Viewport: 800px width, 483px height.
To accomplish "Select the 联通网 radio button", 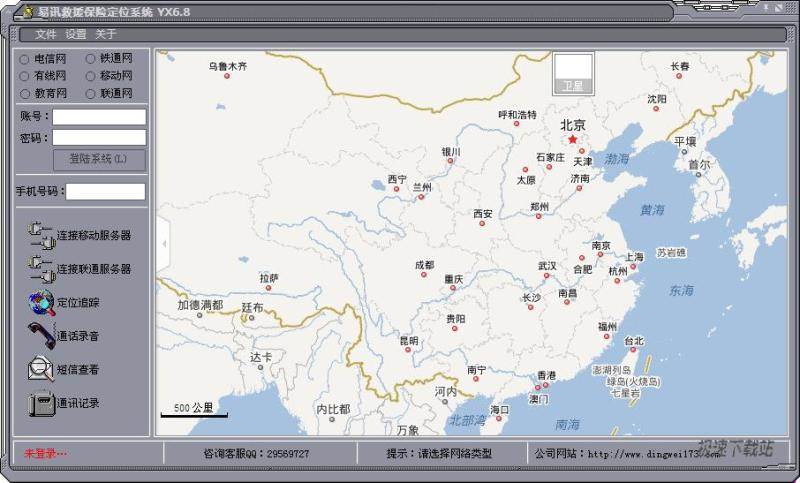I will tap(90, 93).
